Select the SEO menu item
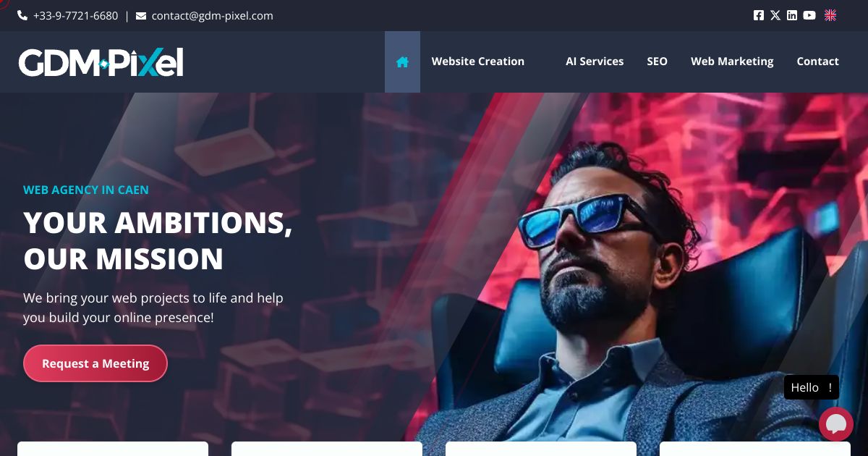This screenshot has height=456, width=868. [x=657, y=62]
